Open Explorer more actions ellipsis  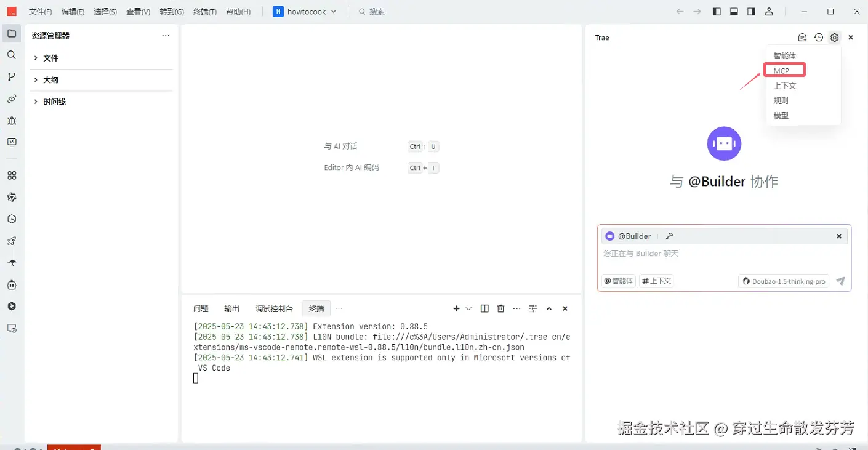pos(166,36)
